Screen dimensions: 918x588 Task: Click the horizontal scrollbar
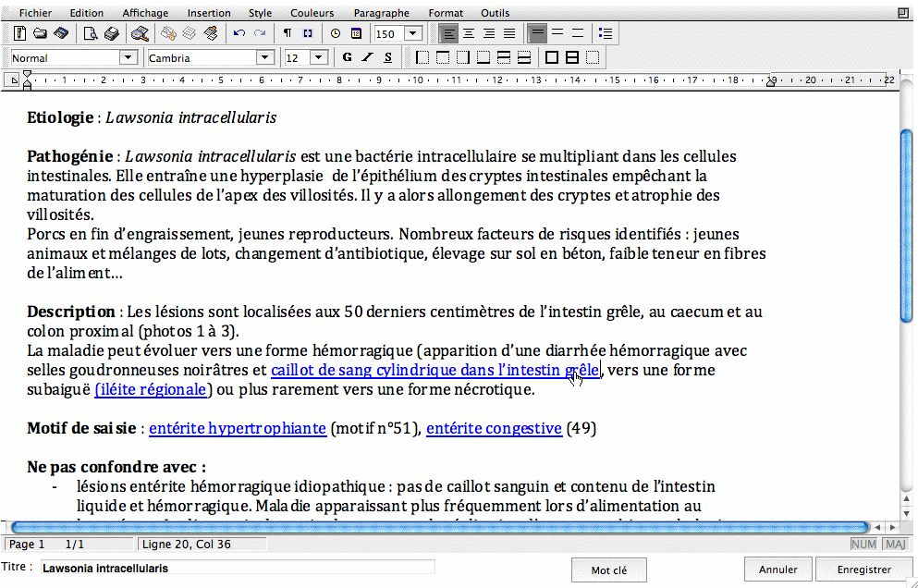tap(439, 527)
